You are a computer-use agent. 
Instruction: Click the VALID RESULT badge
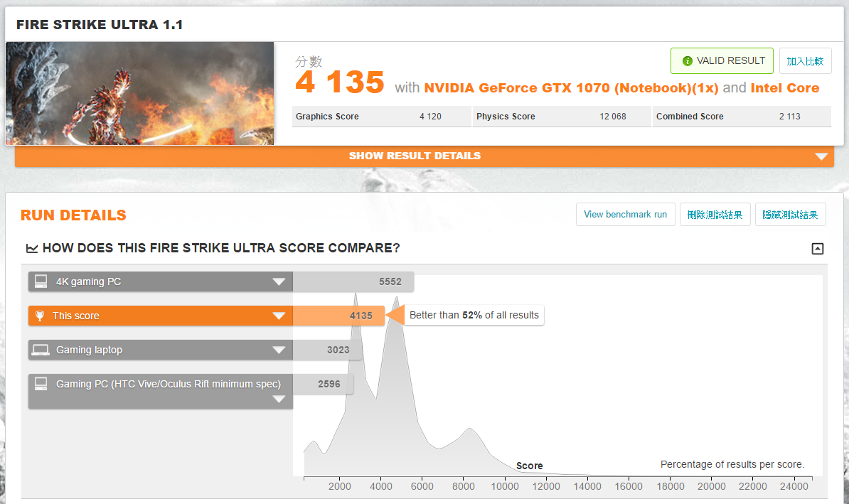[722, 61]
